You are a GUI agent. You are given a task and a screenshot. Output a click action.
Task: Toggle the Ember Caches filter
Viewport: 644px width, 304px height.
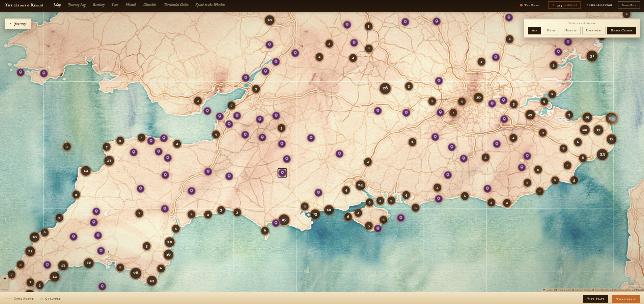(622, 30)
